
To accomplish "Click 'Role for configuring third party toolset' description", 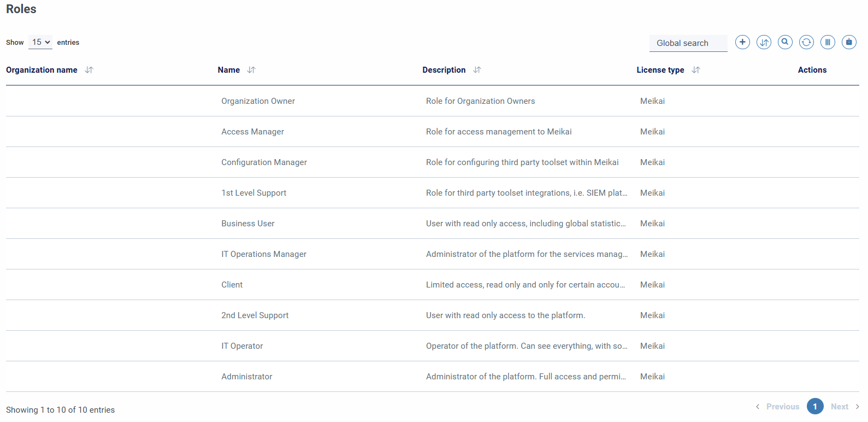I will (522, 162).
